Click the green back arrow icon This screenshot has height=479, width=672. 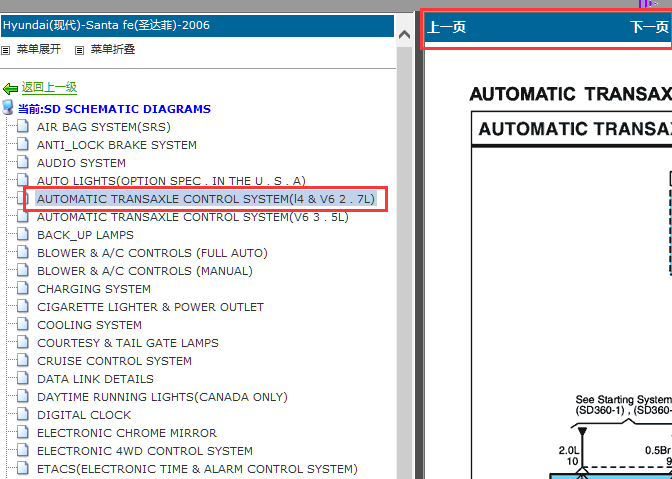[x=10, y=89]
